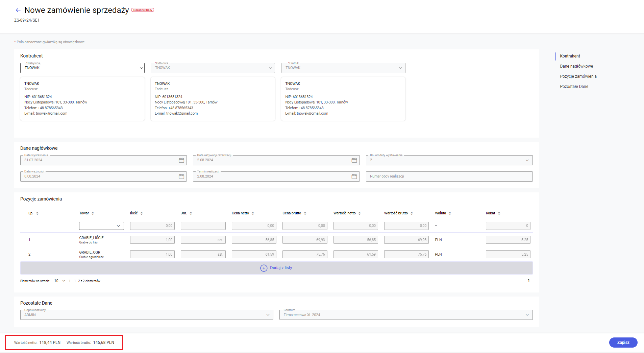Open calendar for Data aktywacji rezerwacji

point(354,160)
